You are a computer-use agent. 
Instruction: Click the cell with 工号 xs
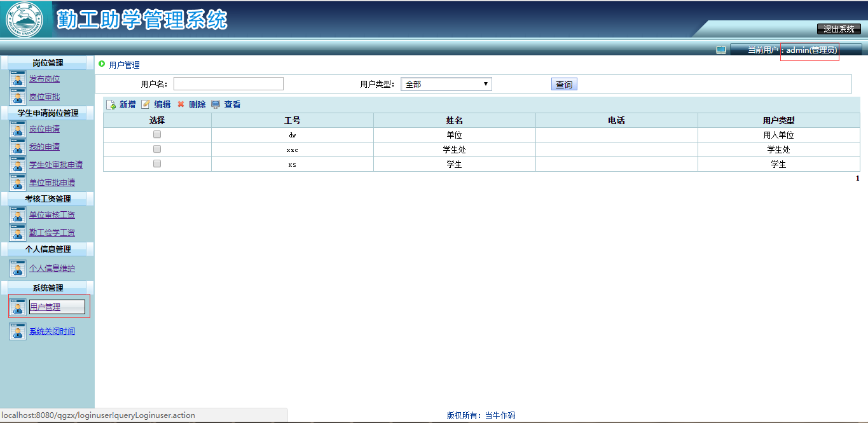(x=293, y=164)
